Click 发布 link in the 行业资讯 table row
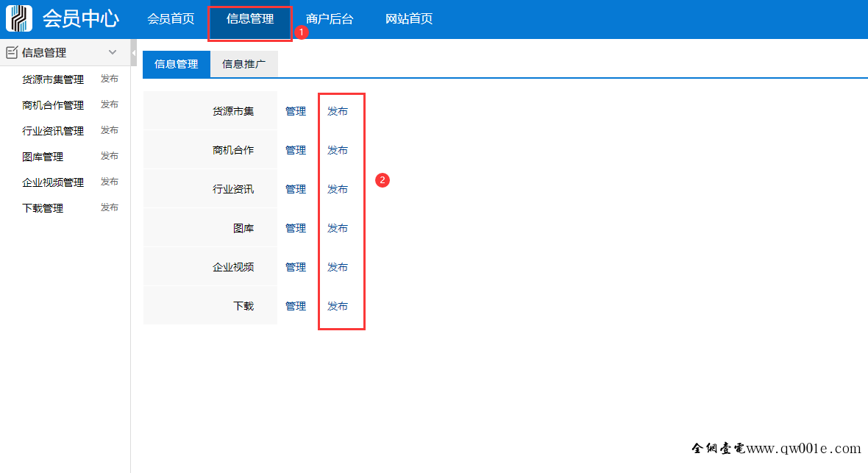This screenshot has width=868, height=473. tap(338, 189)
